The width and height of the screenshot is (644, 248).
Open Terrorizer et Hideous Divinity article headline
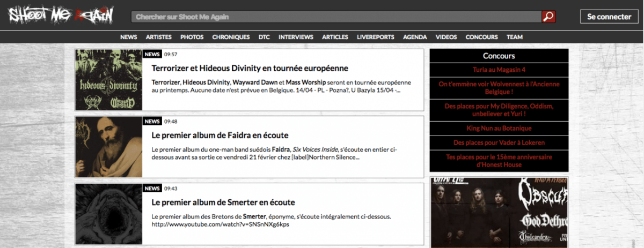point(250,69)
